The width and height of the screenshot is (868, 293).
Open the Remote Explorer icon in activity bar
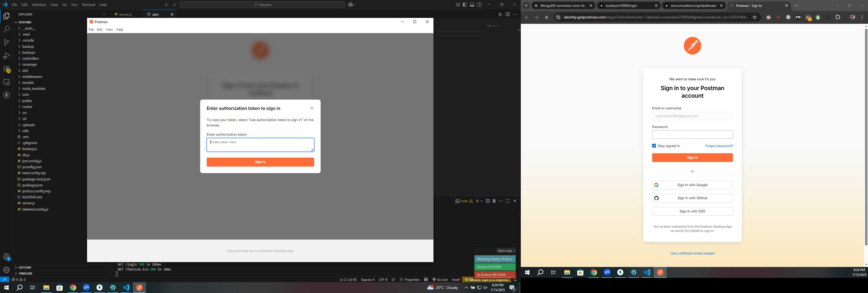coord(7,82)
